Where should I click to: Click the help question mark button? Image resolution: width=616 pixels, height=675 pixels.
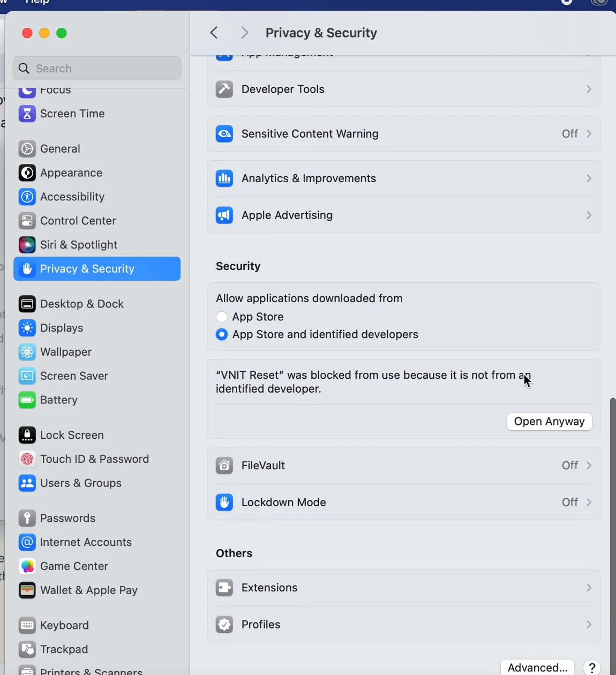click(592, 667)
